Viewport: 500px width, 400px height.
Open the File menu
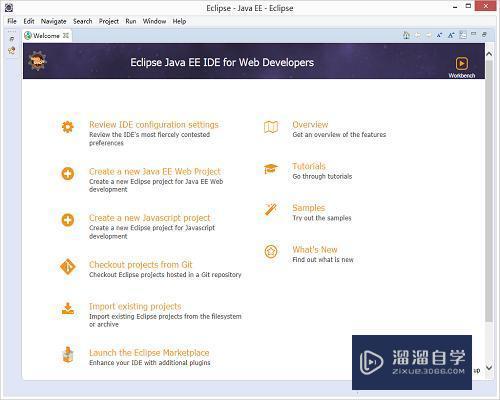[x=12, y=21]
